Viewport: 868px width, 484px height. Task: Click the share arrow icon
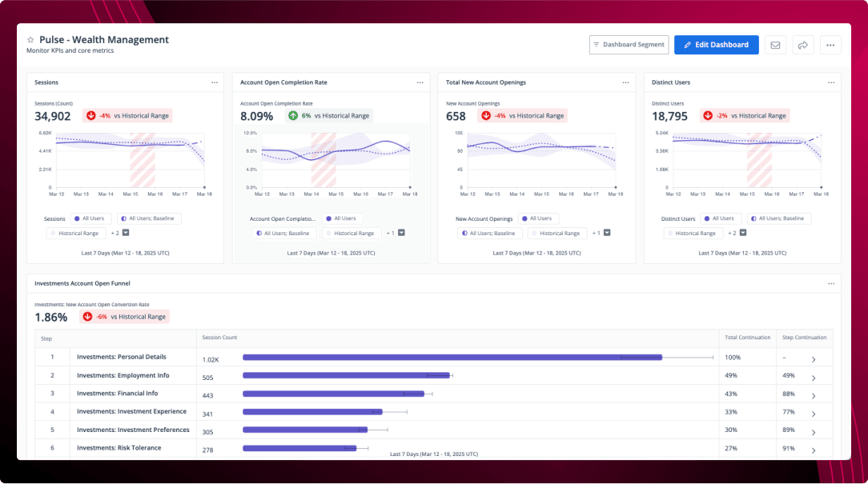click(x=803, y=45)
